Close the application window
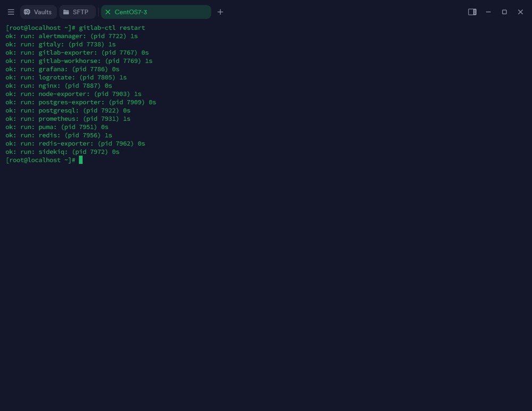The image size is (532, 411). point(520,12)
